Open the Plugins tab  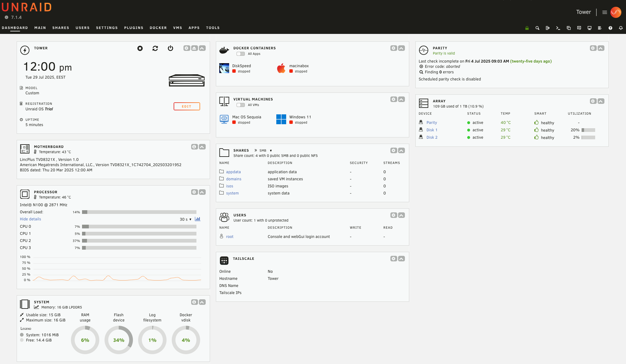(134, 28)
